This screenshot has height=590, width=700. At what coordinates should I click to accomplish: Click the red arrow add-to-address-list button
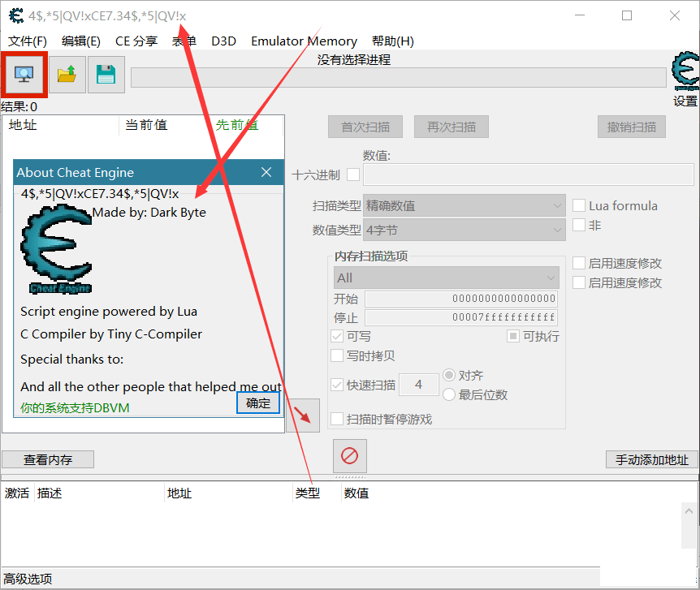click(x=303, y=416)
